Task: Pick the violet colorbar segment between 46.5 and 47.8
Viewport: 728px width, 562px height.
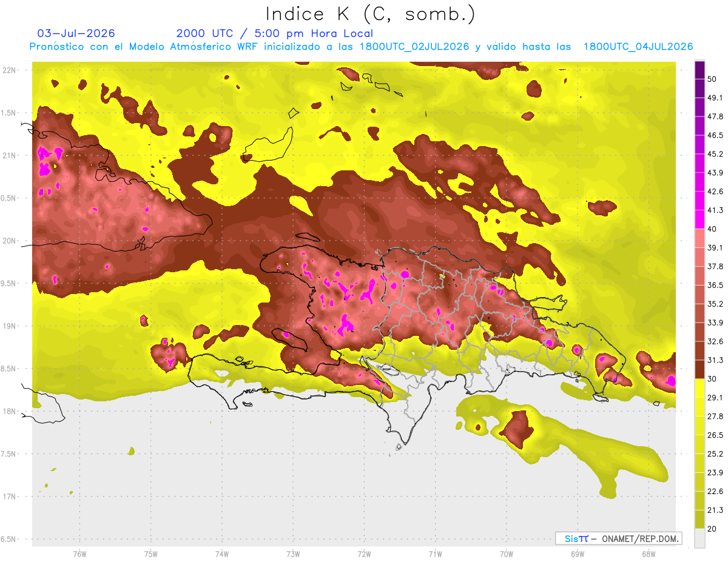Action: pyautogui.click(x=700, y=126)
